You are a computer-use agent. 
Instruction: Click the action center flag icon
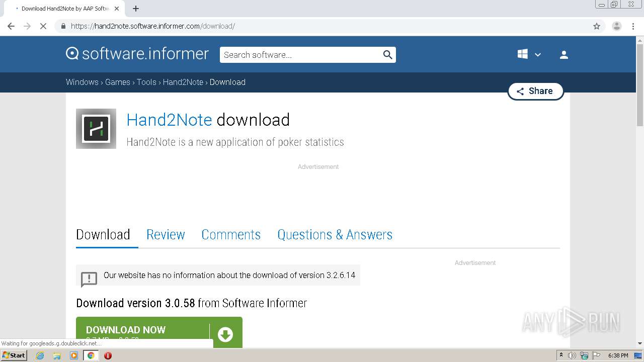click(x=596, y=355)
